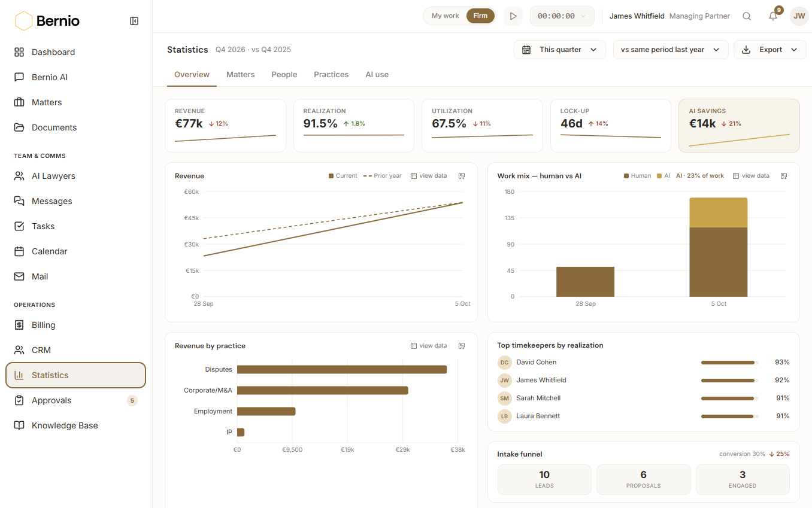Toggle Human series in Work mix legend
Screen dimensions: 812x508
[638, 176]
